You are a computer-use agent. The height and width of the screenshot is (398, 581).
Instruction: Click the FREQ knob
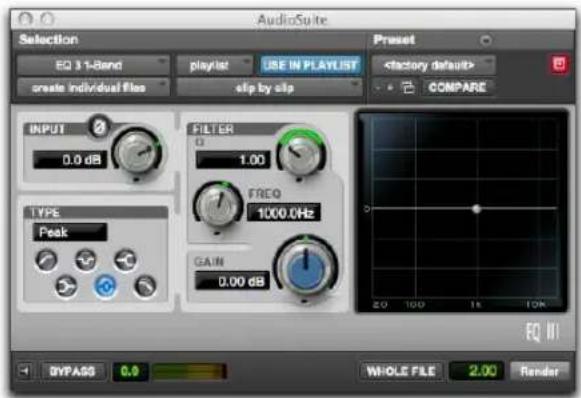pyautogui.click(x=218, y=205)
